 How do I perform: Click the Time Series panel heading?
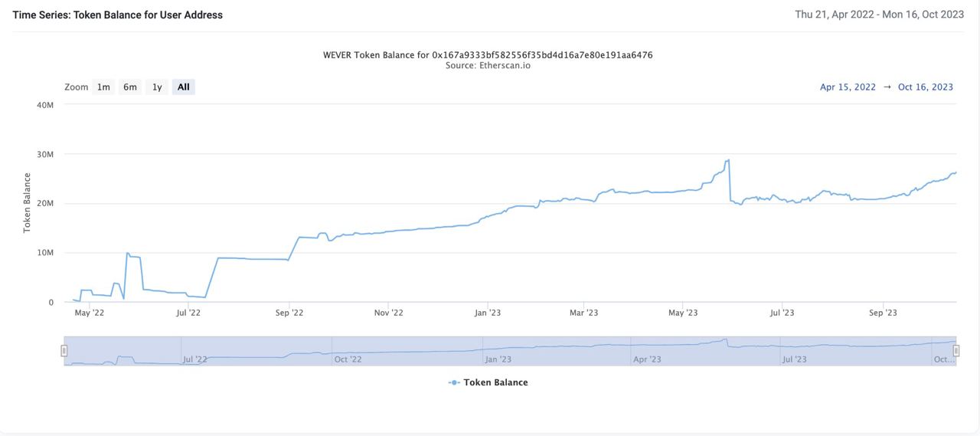coord(118,15)
